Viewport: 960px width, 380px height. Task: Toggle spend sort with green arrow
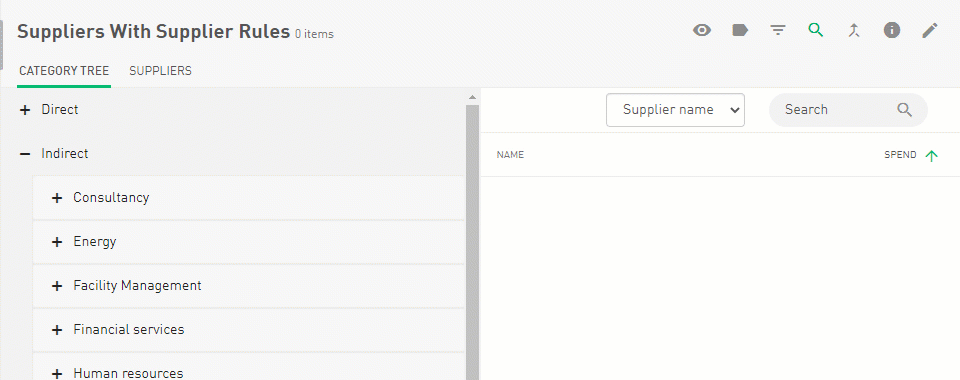tap(931, 156)
